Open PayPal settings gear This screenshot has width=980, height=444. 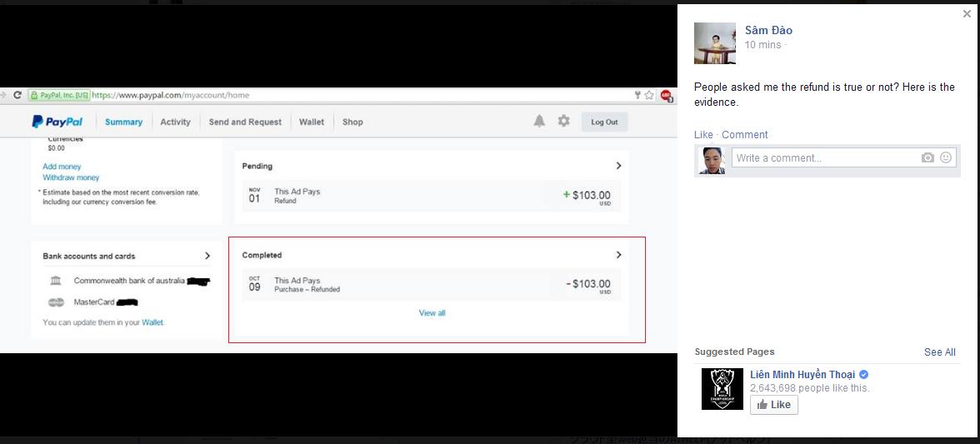(563, 121)
